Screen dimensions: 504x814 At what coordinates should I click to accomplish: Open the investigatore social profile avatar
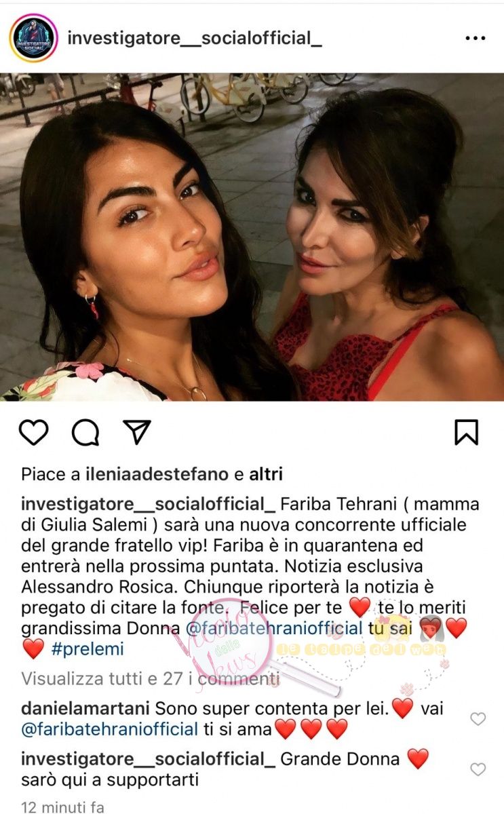[x=33, y=38]
